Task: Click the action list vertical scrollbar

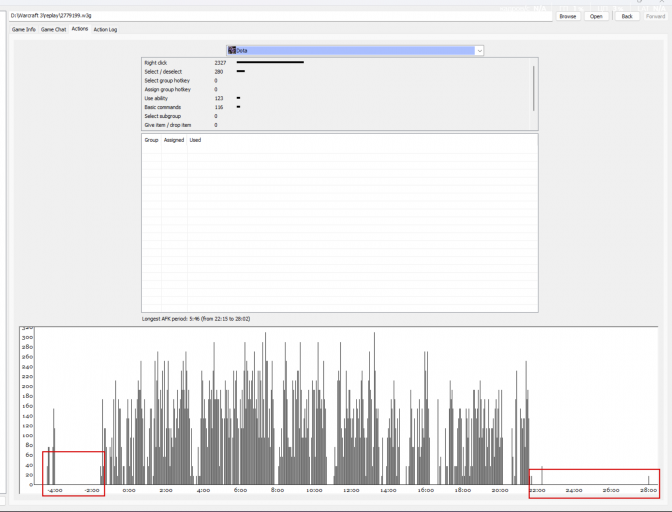Action: [x=534, y=94]
